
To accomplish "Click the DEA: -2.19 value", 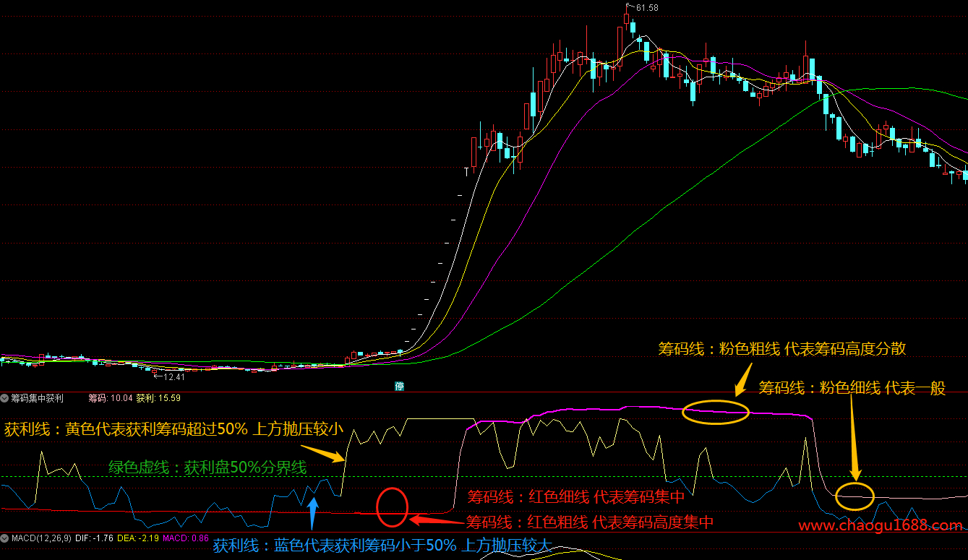I will click(x=138, y=538).
